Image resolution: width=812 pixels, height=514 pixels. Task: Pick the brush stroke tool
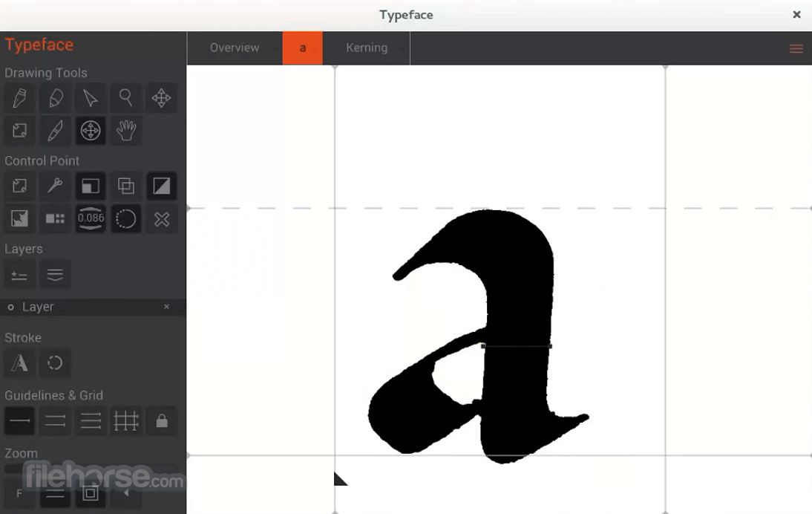click(55, 131)
